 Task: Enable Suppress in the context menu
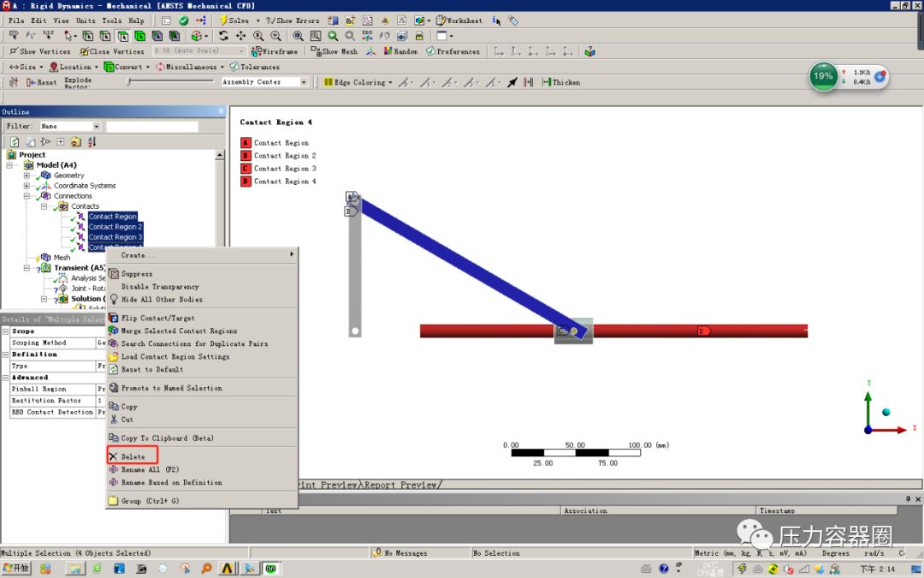point(139,273)
